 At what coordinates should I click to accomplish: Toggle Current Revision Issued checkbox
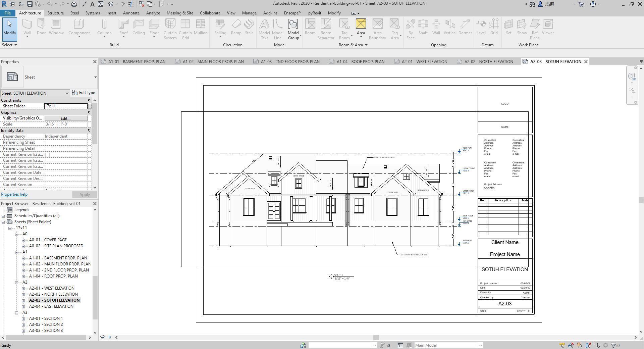click(47, 155)
